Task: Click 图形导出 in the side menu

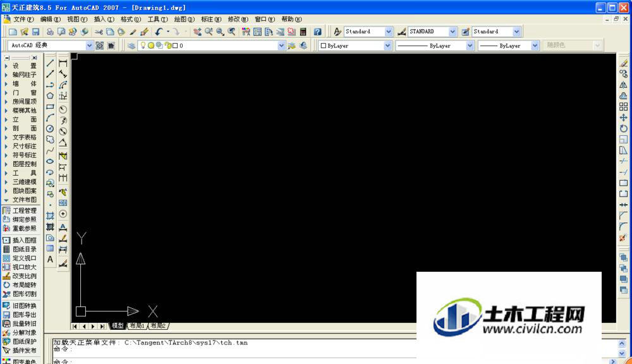Action: pyautogui.click(x=20, y=315)
